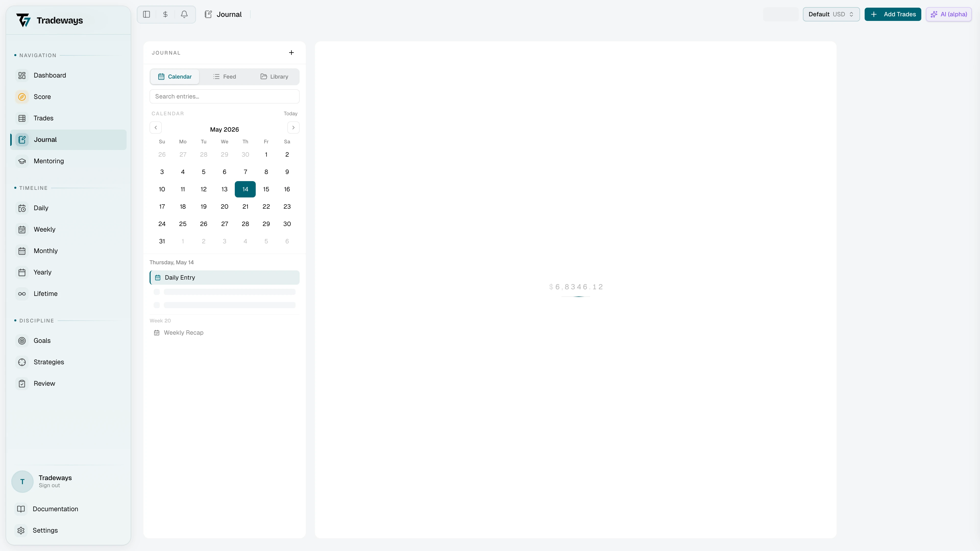Select May 15 in the calendar
Viewport: 980px width, 551px height.
tap(266, 189)
